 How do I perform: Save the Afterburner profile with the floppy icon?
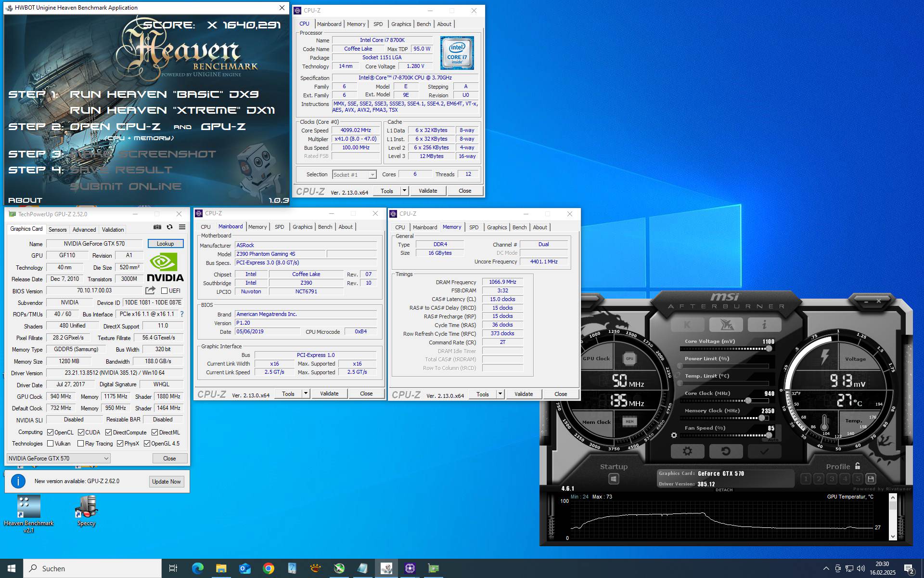[871, 479]
